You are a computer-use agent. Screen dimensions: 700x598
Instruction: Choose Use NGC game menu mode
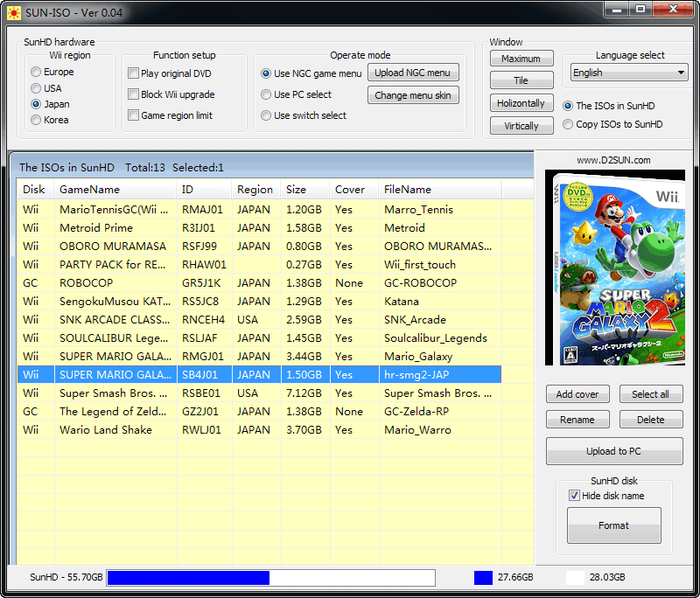pos(266,73)
